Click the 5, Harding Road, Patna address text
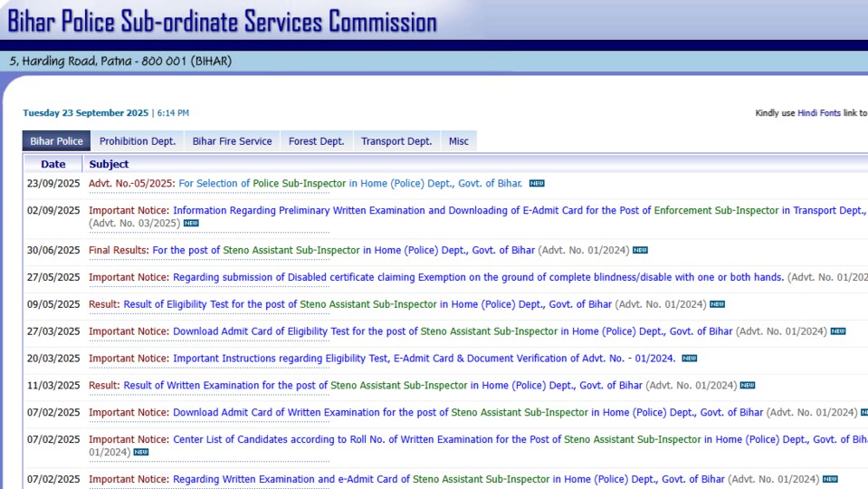This screenshot has width=868, height=489. [x=120, y=62]
